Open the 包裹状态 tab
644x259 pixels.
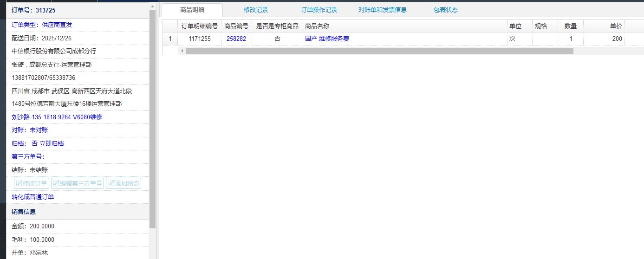(x=445, y=10)
